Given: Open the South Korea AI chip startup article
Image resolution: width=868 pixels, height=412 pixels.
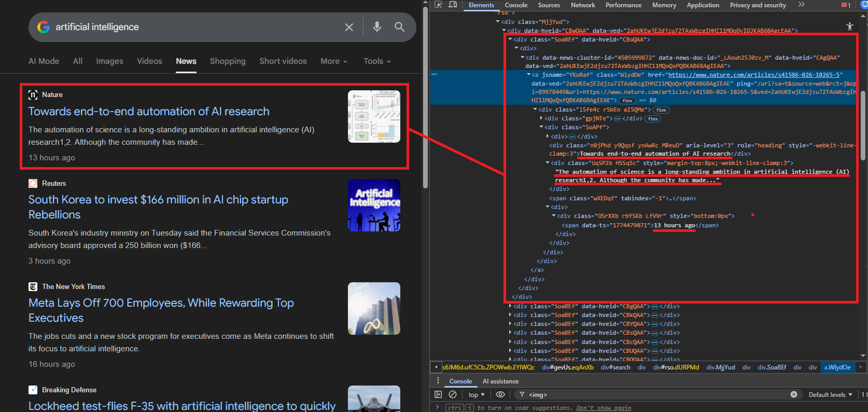Looking at the screenshot, I should (x=158, y=207).
